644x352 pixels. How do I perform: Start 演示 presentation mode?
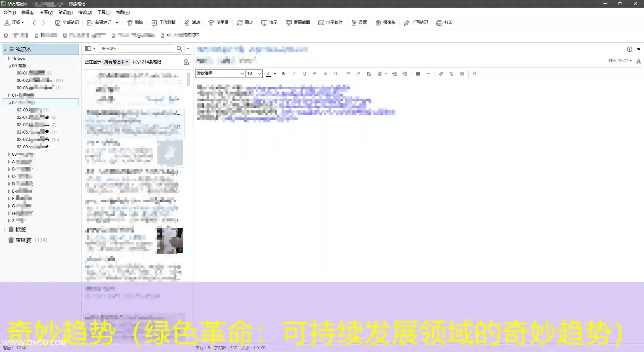269,22
